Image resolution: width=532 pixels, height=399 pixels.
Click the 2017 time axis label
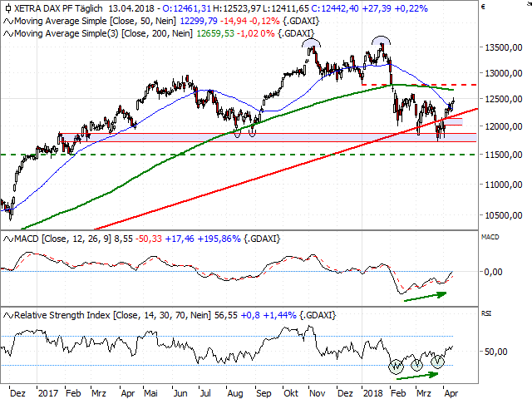tap(48, 393)
